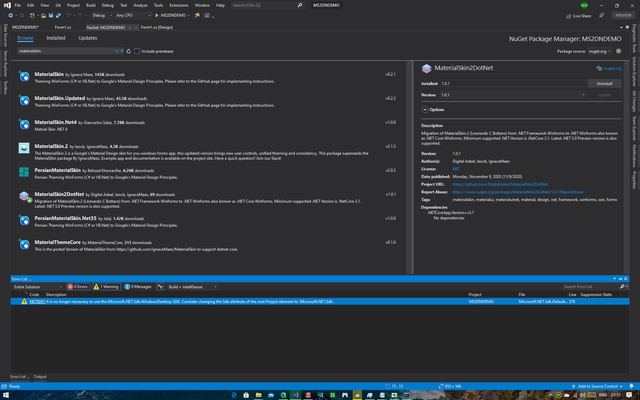Screen dimensions: 640x400
Task: Open the Report Abuse link
Action: click(x=518, y=192)
